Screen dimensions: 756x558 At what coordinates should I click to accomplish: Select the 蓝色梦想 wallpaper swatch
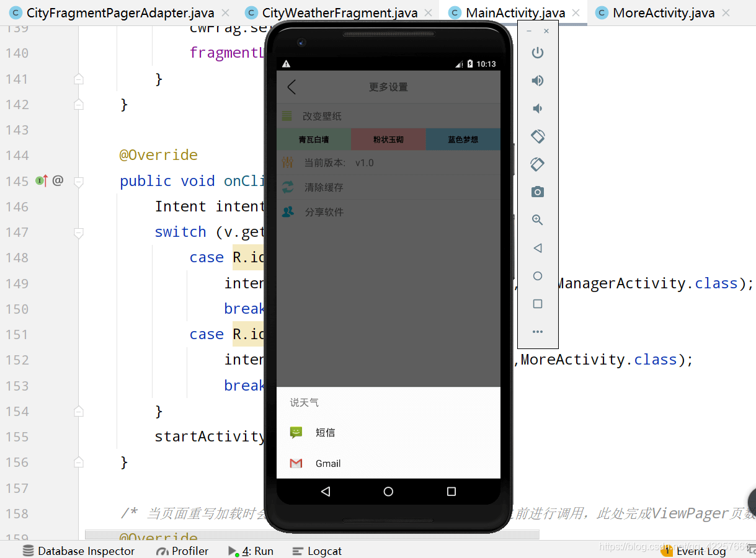(x=463, y=139)
